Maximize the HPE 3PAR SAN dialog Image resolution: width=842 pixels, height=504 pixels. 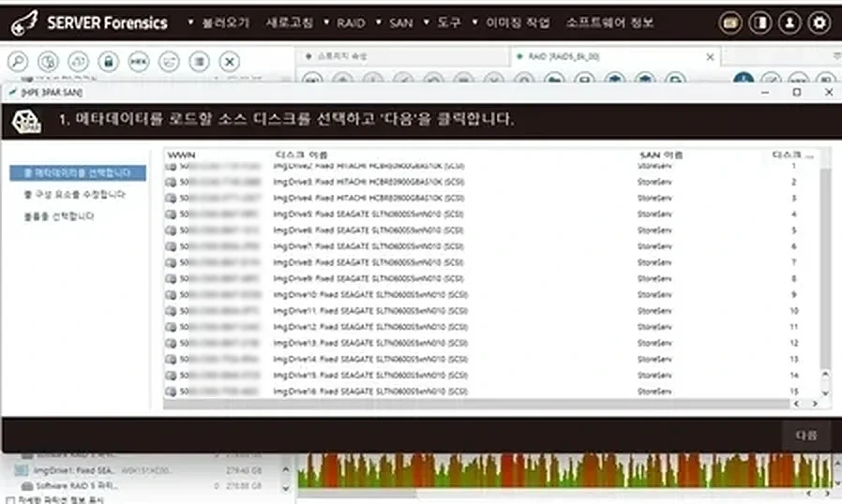click(x=797, y=93)
